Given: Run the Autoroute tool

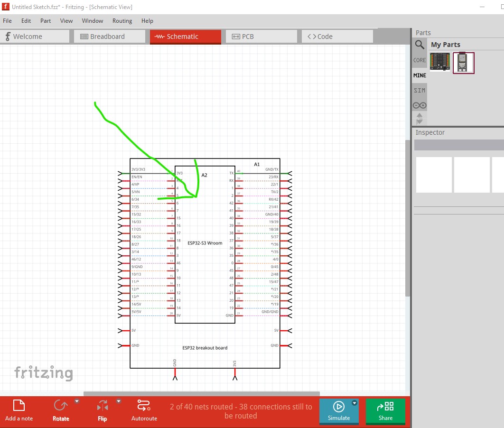Looking at the screenshot, I should tap(144, 410).
